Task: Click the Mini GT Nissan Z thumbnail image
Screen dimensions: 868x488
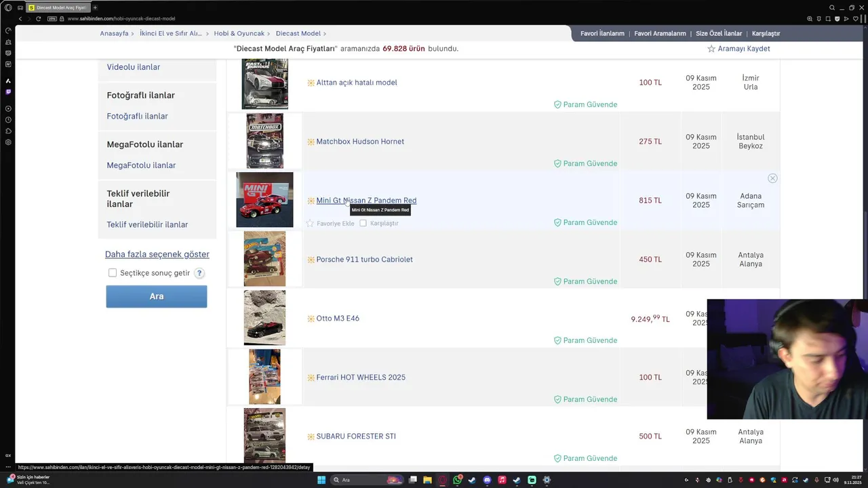Action: point(264,200)
